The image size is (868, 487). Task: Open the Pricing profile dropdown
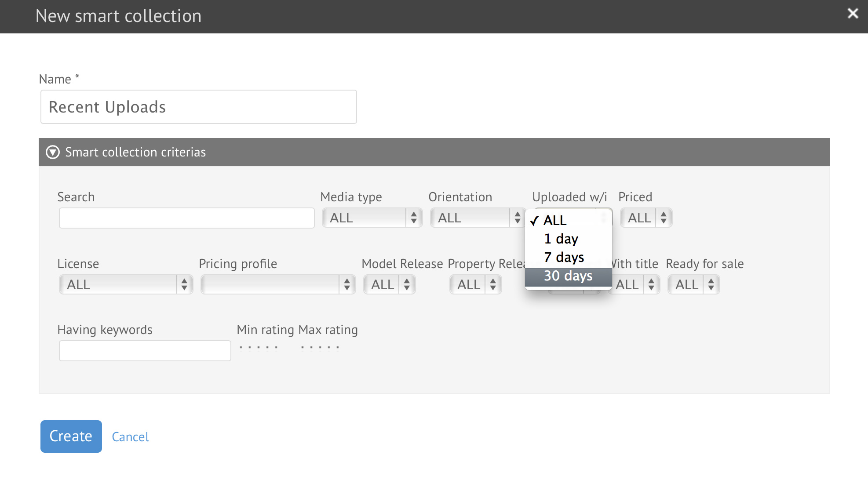278,285
